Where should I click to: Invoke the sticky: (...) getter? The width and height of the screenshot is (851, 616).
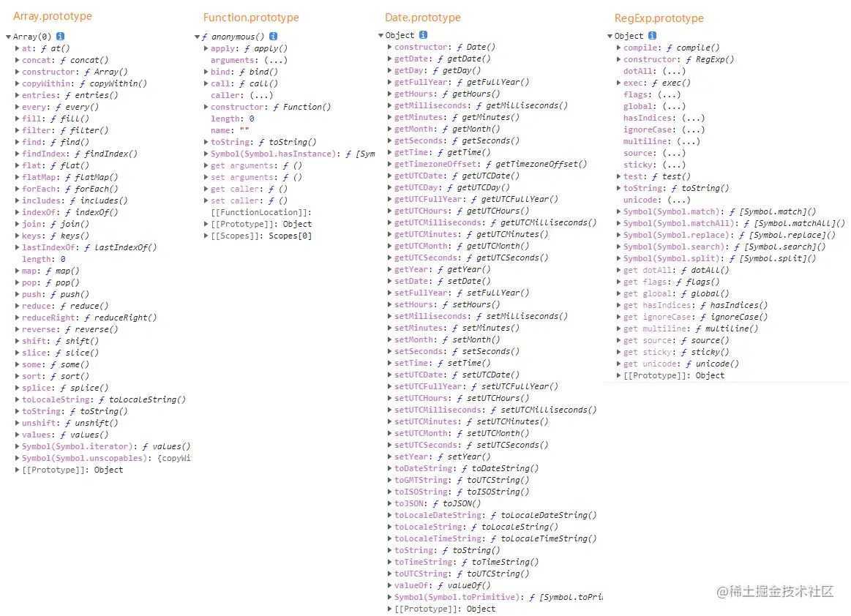[673, 165]
